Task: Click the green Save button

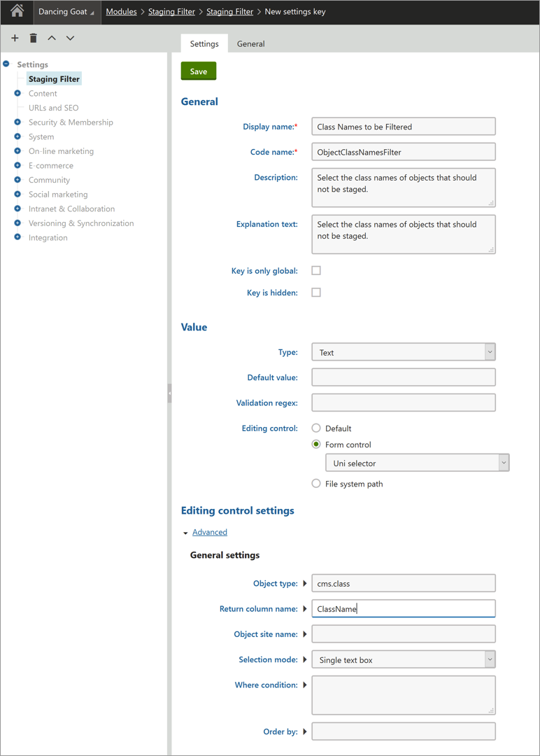Action: 199,71
